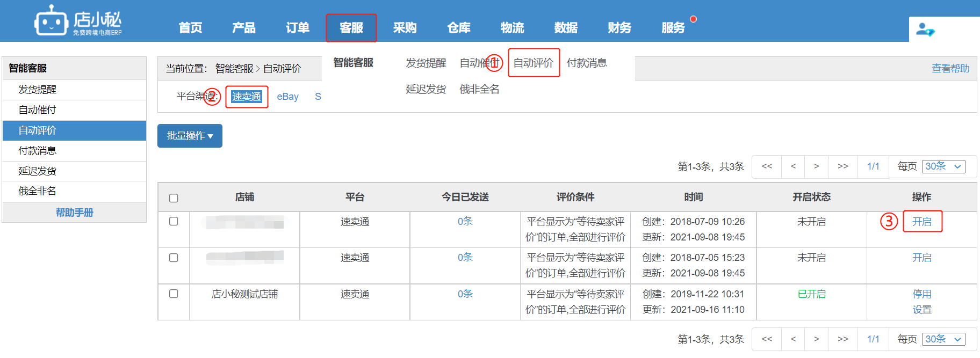Jump to last page in top pager
This screenshot has height=358, width=980.
842,166
